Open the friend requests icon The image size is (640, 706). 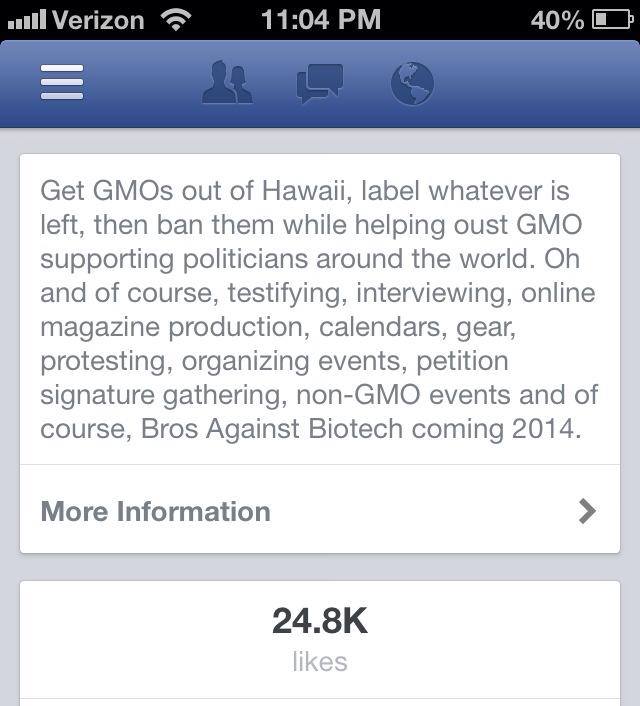[x=228, y=83]
